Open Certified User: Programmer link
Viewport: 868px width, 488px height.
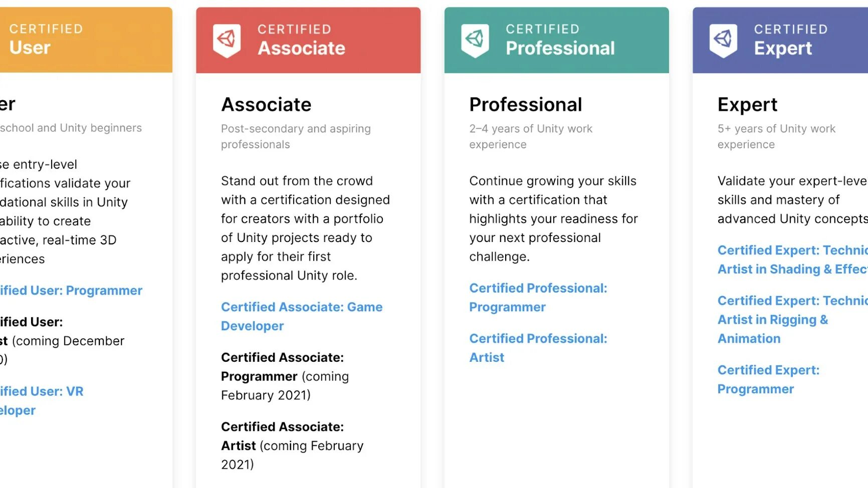tap(71, 291)
